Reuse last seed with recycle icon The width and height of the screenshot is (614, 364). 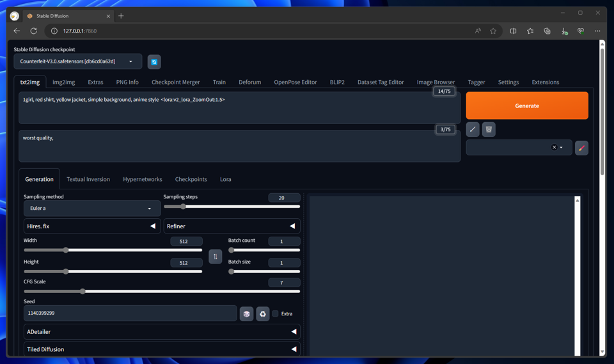click(263, 314)
